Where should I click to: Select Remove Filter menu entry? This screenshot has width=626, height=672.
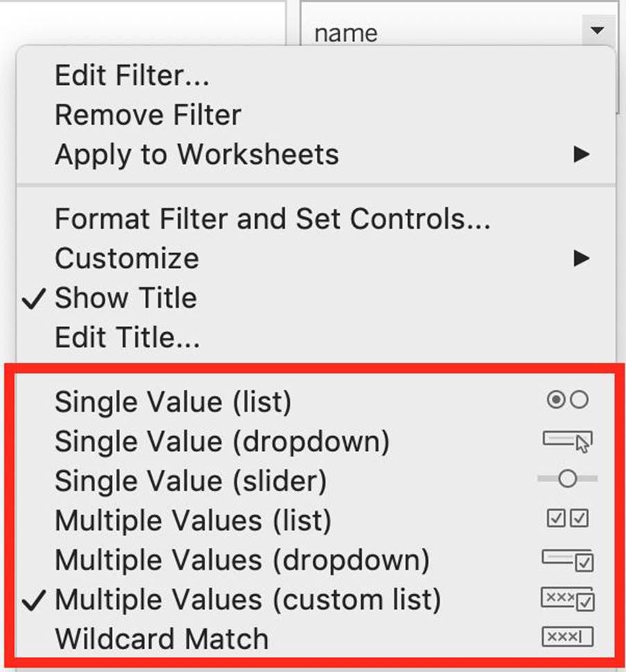pyautogui.click(x=148, y=114)
